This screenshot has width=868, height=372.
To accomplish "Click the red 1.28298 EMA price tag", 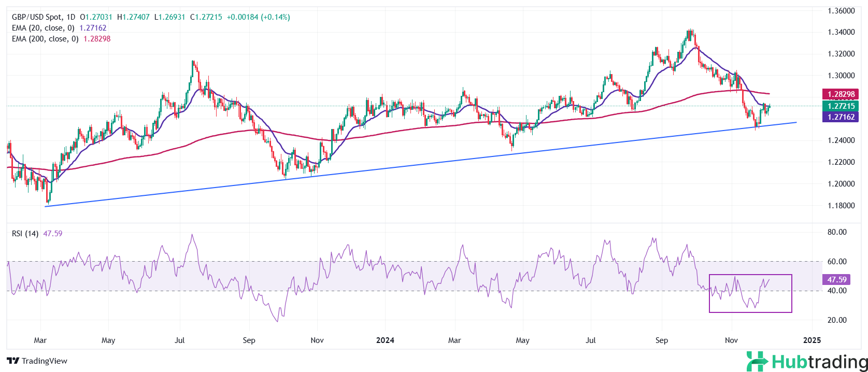I will tap(841, 94).
